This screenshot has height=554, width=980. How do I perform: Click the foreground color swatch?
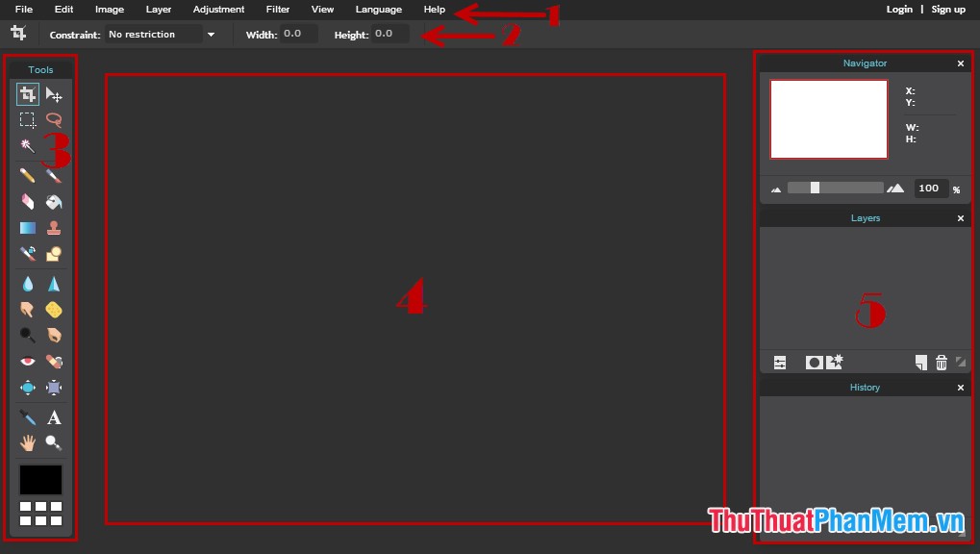(x=40, y=479)
